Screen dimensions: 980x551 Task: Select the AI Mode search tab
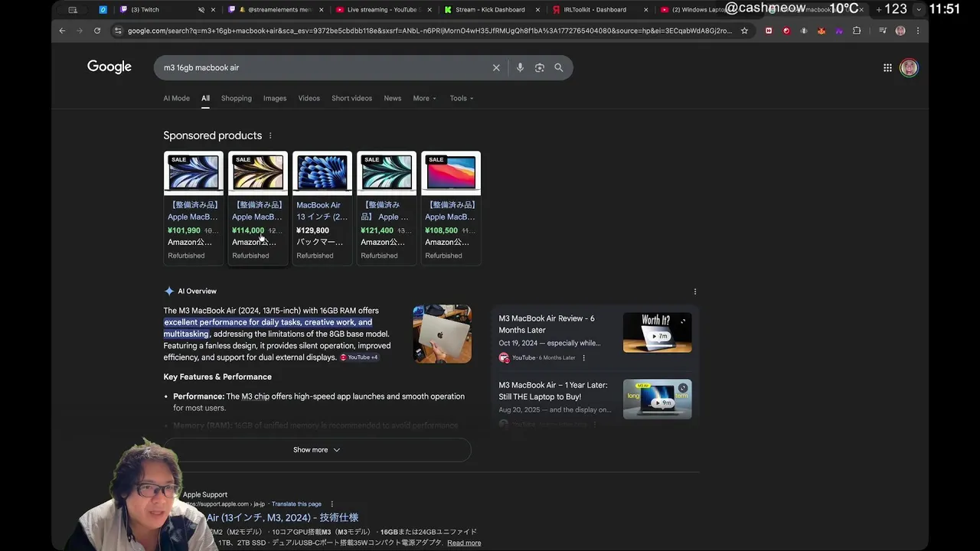176,98
